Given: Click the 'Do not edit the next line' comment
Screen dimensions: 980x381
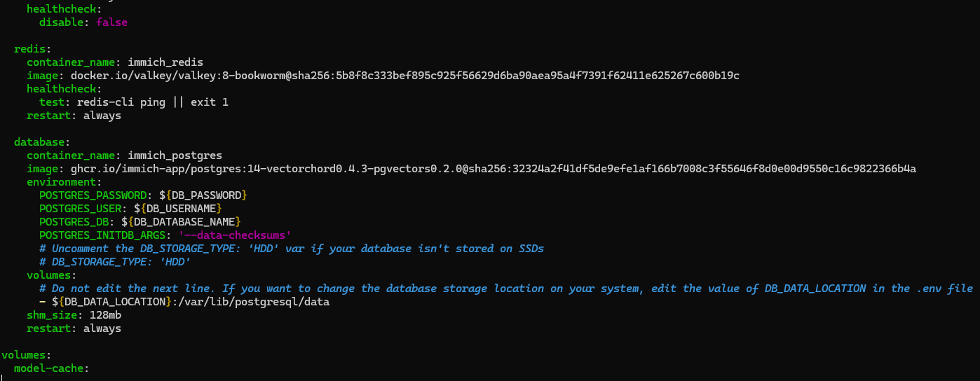Looking at the screenshot, I should point(506,289).
